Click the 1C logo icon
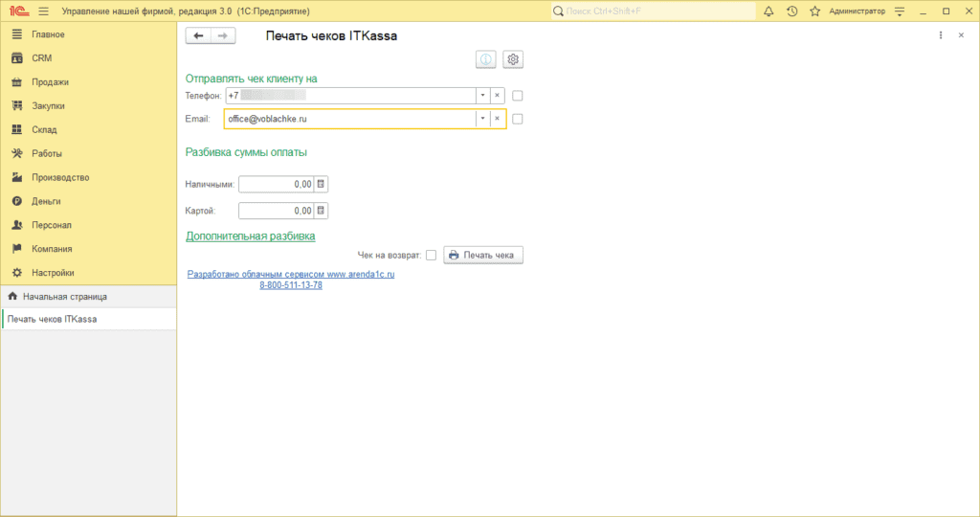The height and width of the screenshot is (517, 980). [x=19, y=11]
